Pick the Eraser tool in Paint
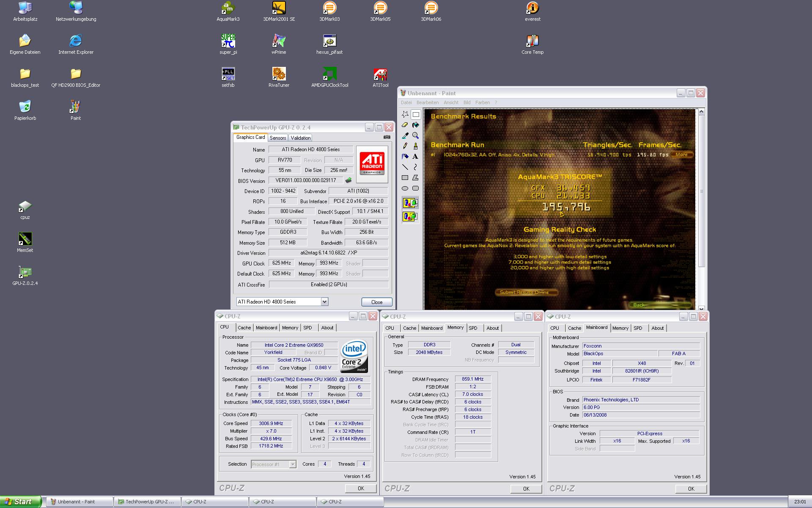Image resolution: width=812 pixels, height=508 pixels. [x=405, y=125]
